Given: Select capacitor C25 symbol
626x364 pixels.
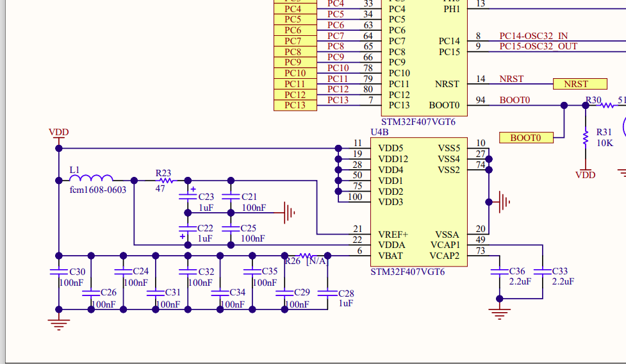Looking at the screenshot, I should tap(231, 229).
